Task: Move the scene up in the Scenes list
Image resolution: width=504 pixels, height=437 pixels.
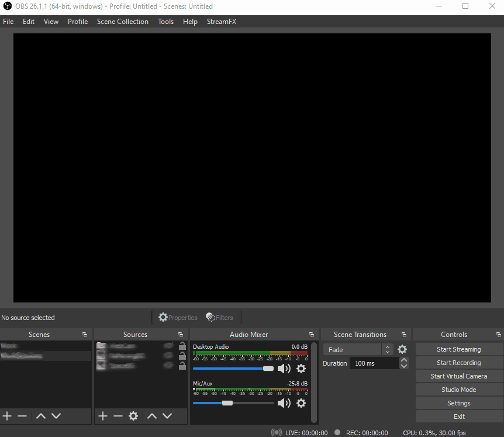Action: [41, 416]
